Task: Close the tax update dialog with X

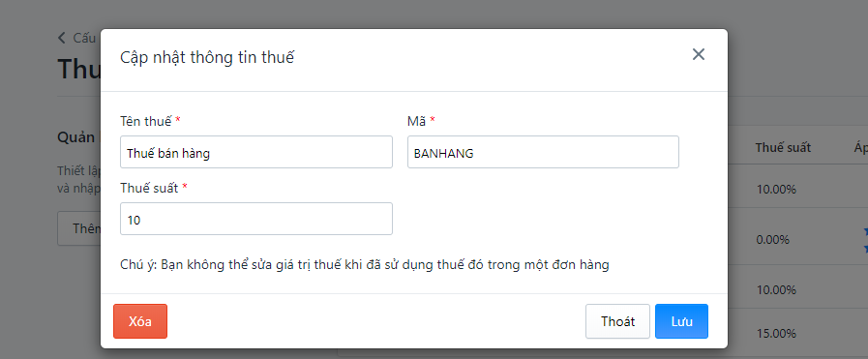Action: point(698,54)
